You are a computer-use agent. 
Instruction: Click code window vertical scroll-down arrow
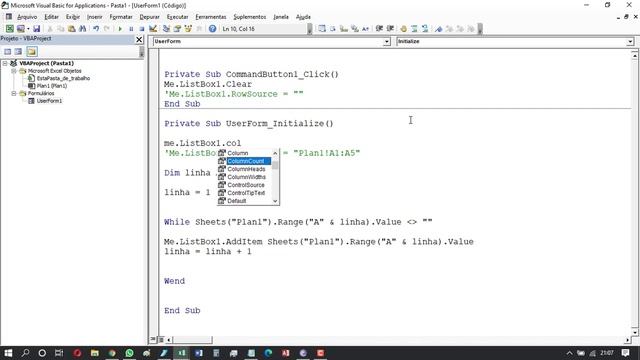[635, 332]
